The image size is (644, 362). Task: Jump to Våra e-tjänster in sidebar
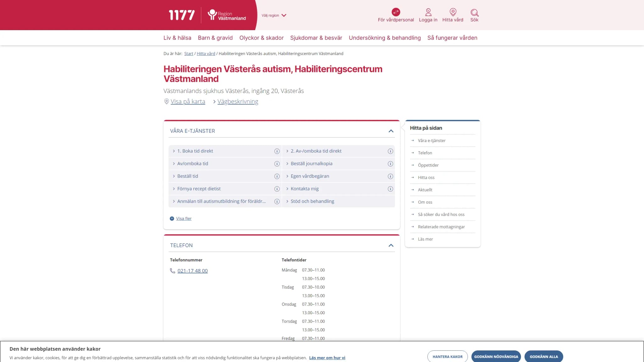[x=431, y=140]
